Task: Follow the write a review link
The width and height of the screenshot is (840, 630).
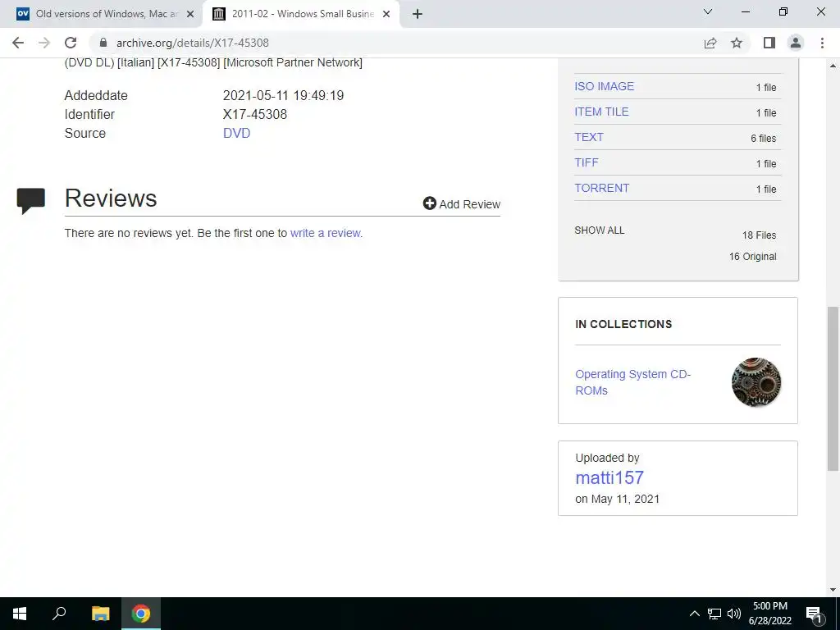Action: (x=325, y=233)
